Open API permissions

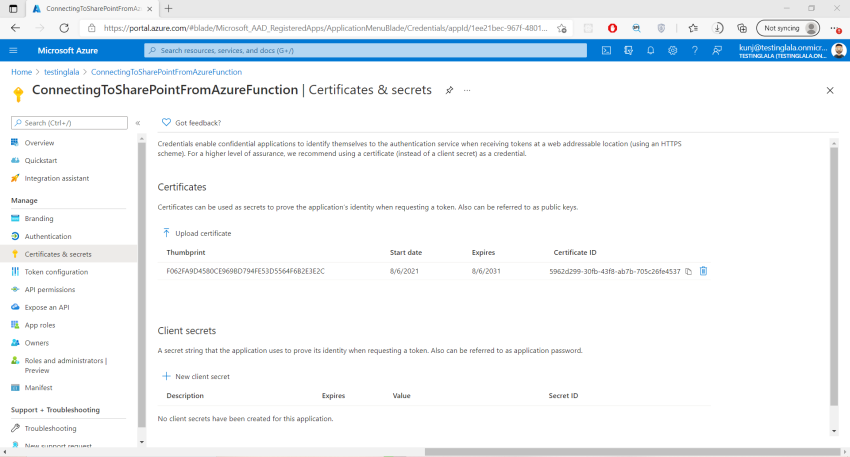[49, 289]
